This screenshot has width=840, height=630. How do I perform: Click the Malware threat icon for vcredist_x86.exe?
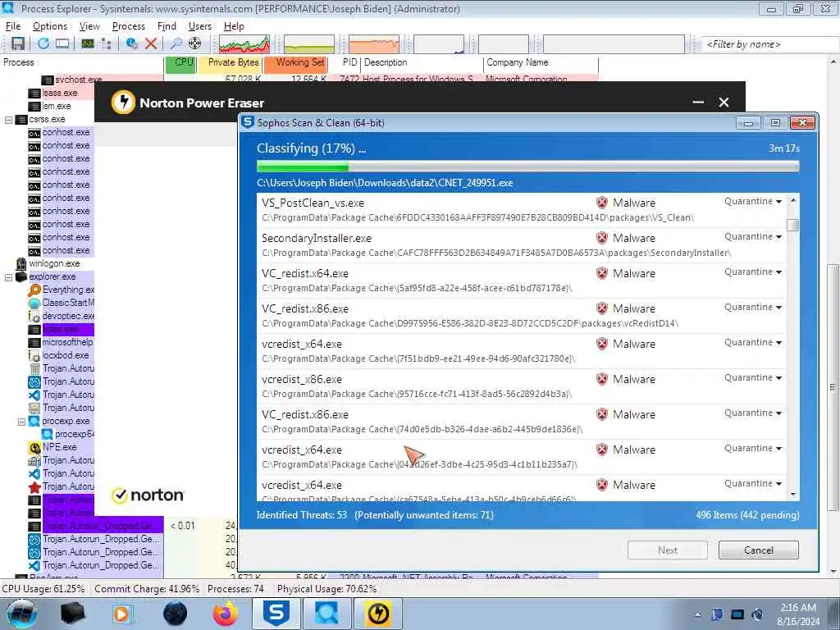602,379
